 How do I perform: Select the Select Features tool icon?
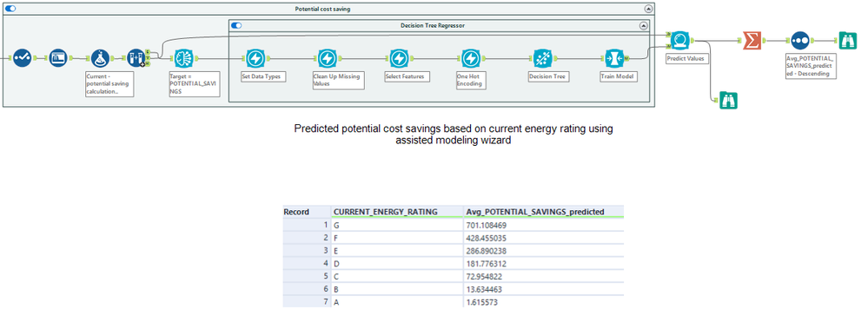[399, 57]
